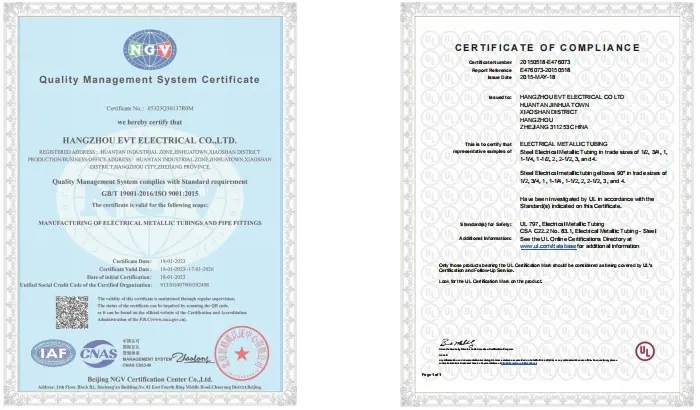
Task: Click 'Have been investigated by UL' paragraph
Action: click(587, 202)
